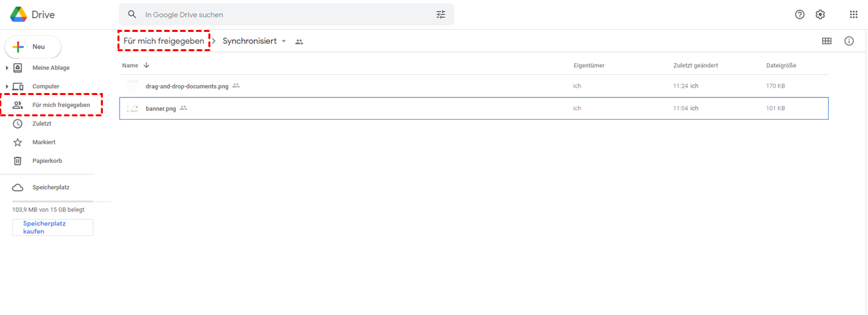Viewport: 868px width, 315px height.
Task: Open the Google apps grid
Action: point(853,15)
